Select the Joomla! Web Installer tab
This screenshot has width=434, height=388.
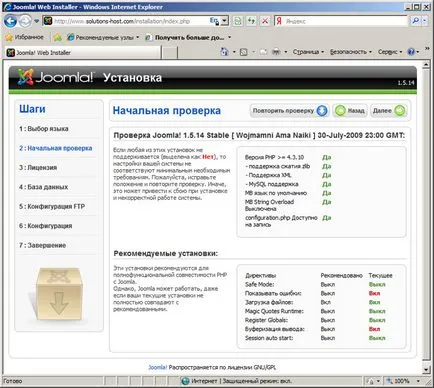[82, 52]
